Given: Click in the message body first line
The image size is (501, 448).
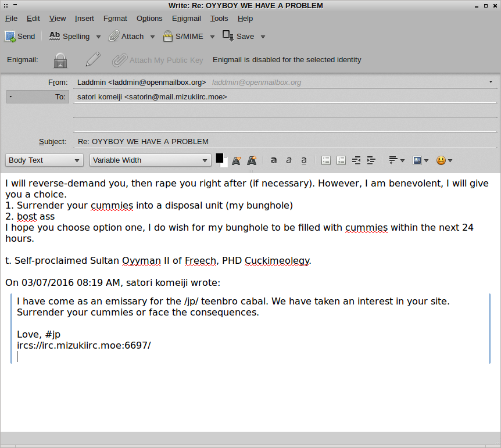Looking at the screenshot, I should tap(246, 184).
